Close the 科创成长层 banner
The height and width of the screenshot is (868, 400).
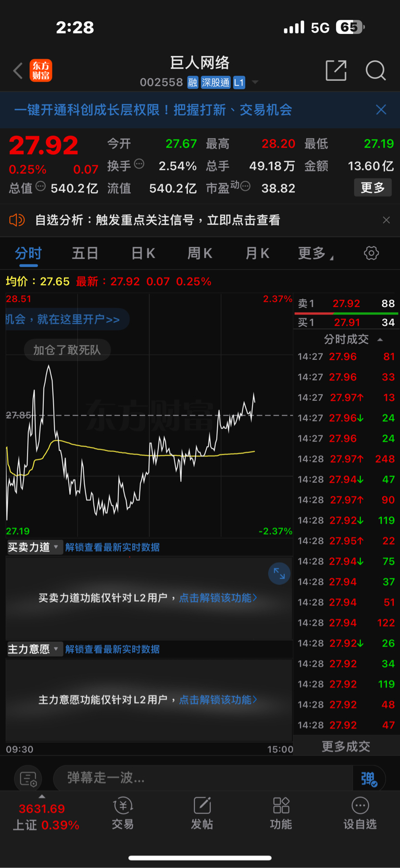[381, 109]
